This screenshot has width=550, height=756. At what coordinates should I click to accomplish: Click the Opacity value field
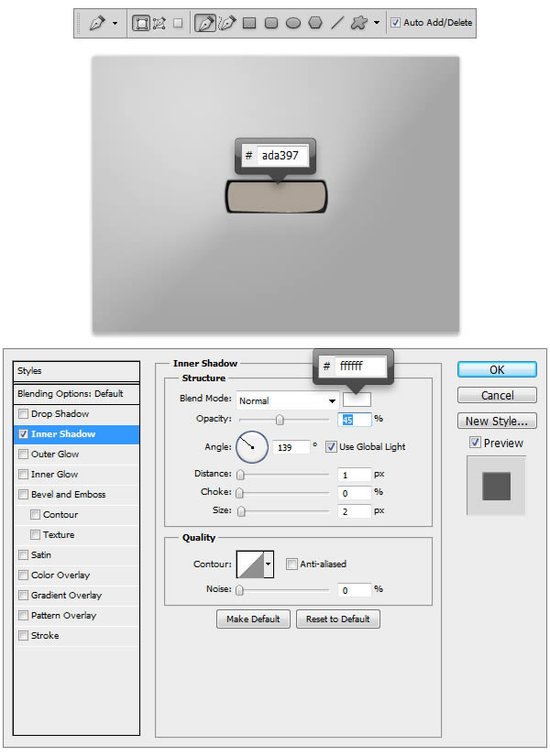point(355,420)
